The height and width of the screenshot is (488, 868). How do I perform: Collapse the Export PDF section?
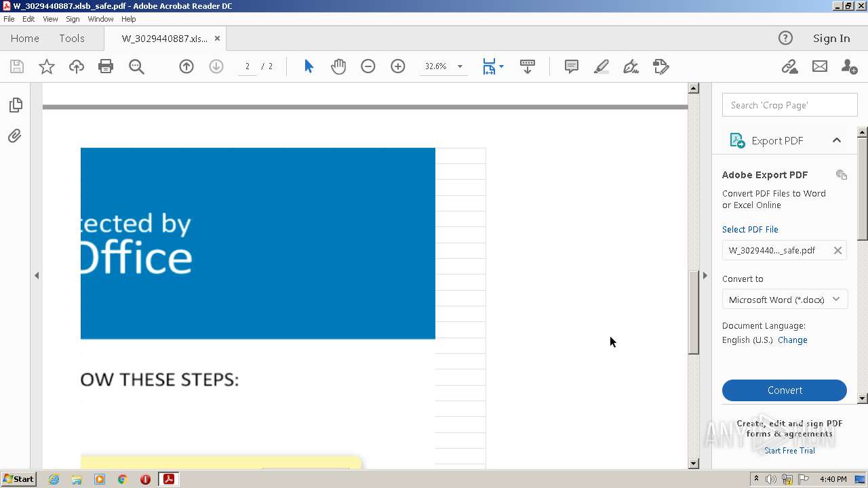[x=837, y=140]
